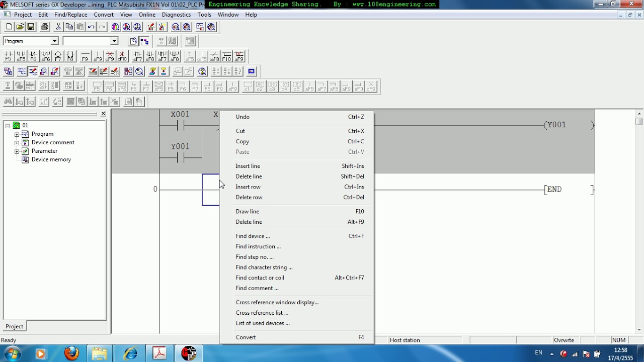Save the project with the floppy icon
644x362 pixels.
(x=31, y=27)
